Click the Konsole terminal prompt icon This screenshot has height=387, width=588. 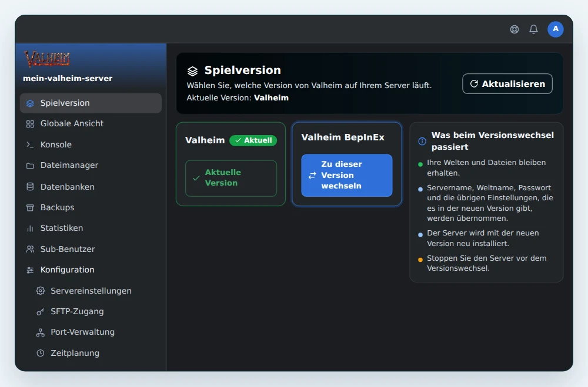point(30,144)
